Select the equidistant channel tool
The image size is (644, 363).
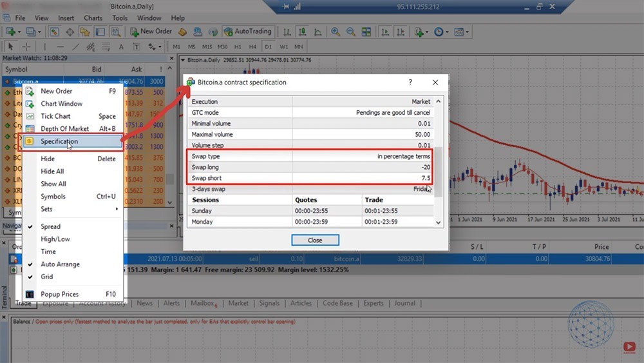tap(91, 46)
